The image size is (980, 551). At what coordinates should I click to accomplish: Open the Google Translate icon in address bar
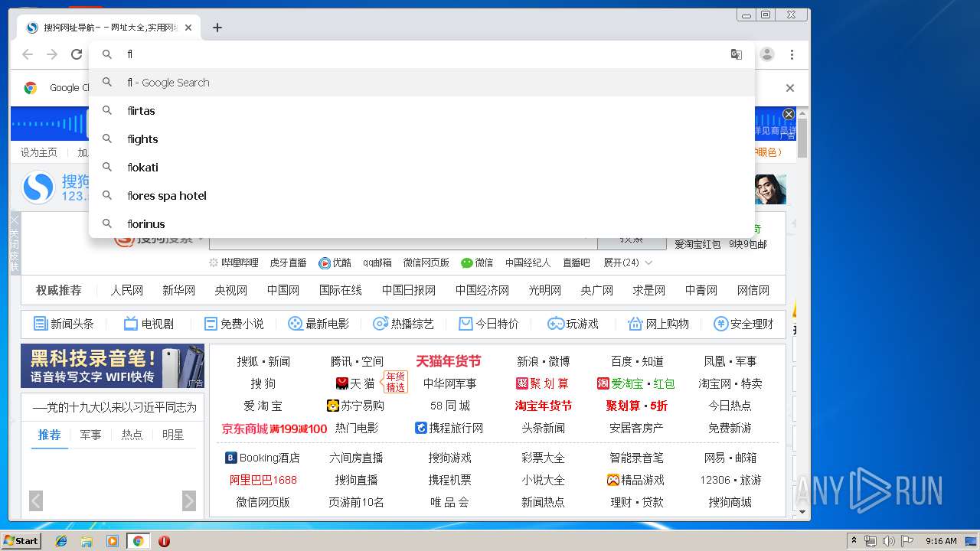point(737,54)
